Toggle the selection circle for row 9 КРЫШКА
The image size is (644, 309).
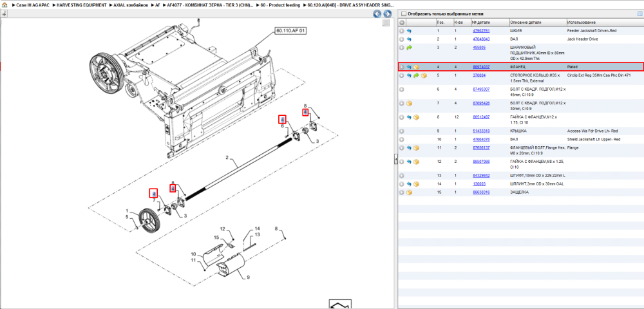pyautogui.click(x=402, y=131)
